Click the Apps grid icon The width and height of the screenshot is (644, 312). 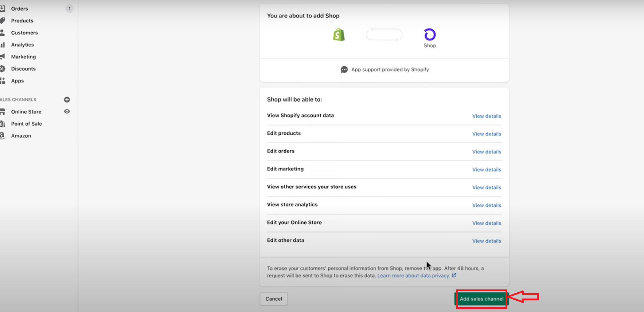[2, 80]
